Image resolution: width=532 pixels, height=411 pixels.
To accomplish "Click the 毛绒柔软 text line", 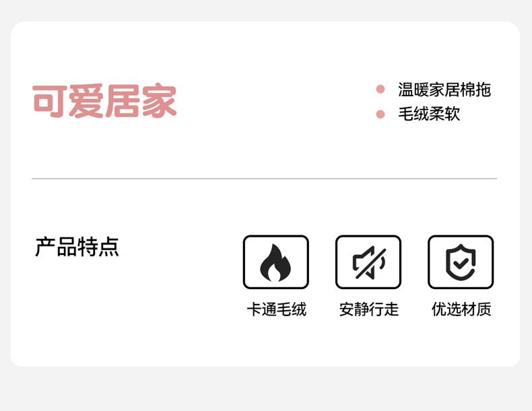I will [x=429, y=114].
